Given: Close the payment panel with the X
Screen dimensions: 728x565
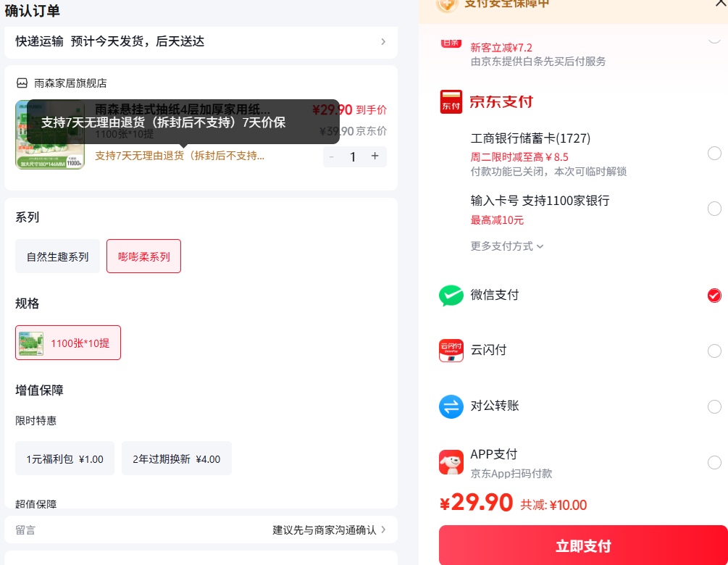Looking at the screenshot, I should pyautogui.click(x=721, y=4).
